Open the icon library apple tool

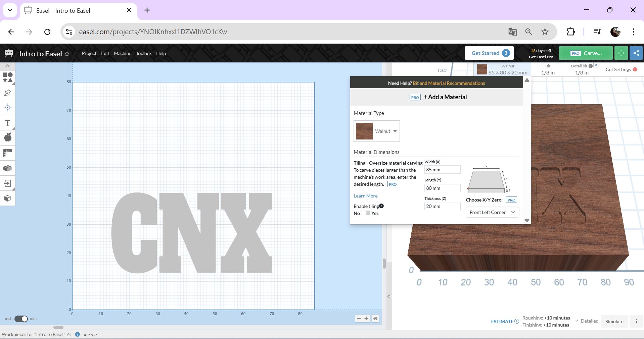coord(7,137)
